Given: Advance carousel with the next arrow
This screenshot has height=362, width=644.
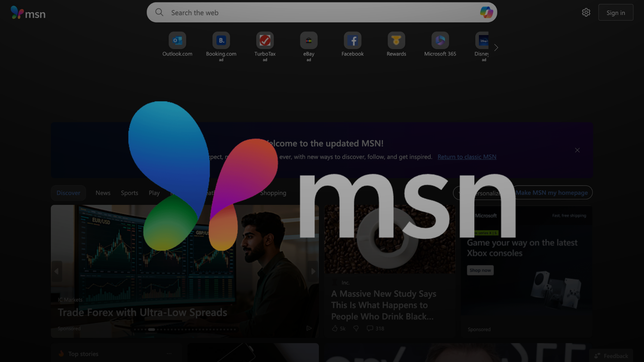Looking at the screenshot, I should coord(313,271).
